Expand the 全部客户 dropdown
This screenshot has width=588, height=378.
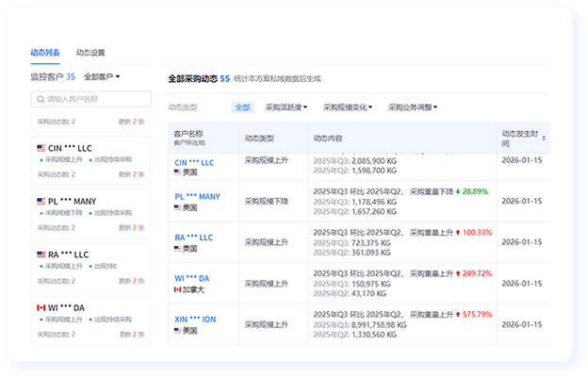tap(102, 77)
